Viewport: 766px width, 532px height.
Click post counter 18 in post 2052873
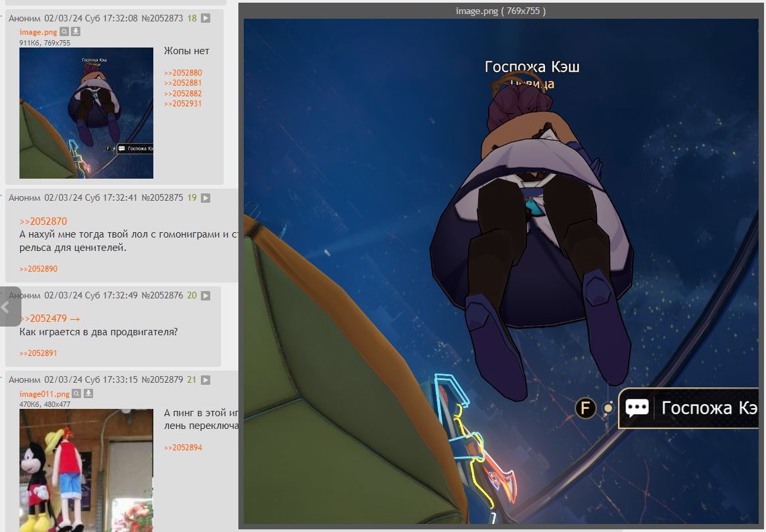point(192,18)
